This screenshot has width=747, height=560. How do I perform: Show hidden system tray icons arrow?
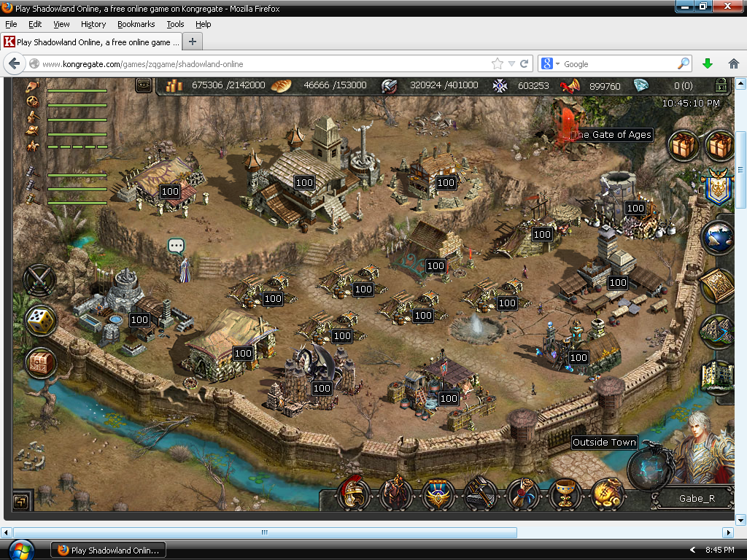[692, 550]
